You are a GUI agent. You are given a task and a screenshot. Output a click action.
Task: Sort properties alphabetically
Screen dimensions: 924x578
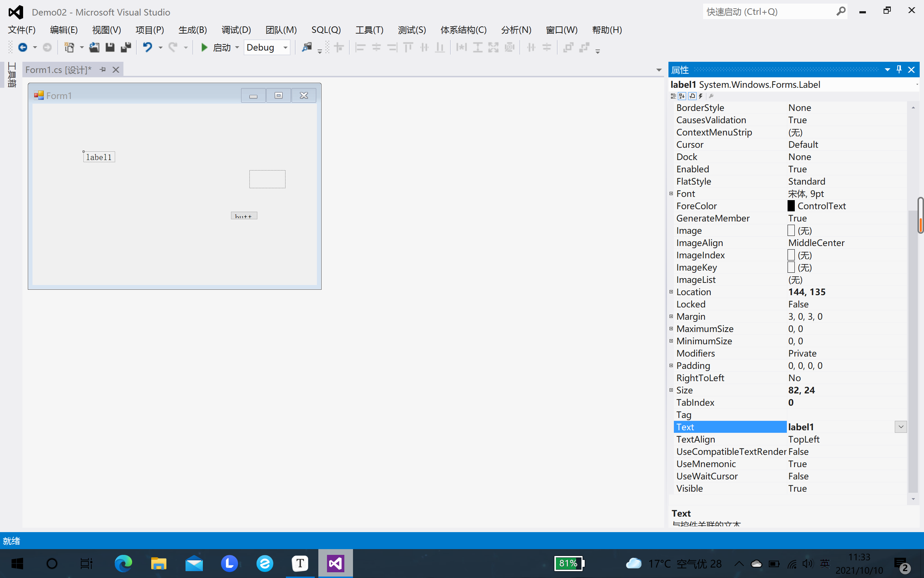pyautogui.click(x=682, y=96)
